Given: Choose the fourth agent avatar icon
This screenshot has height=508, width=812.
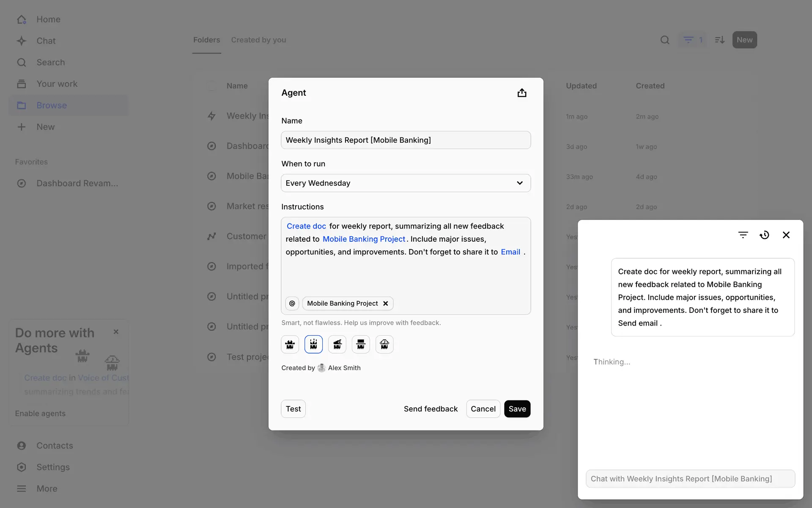Looking at the screenshot, I should [x=361, y=345].
